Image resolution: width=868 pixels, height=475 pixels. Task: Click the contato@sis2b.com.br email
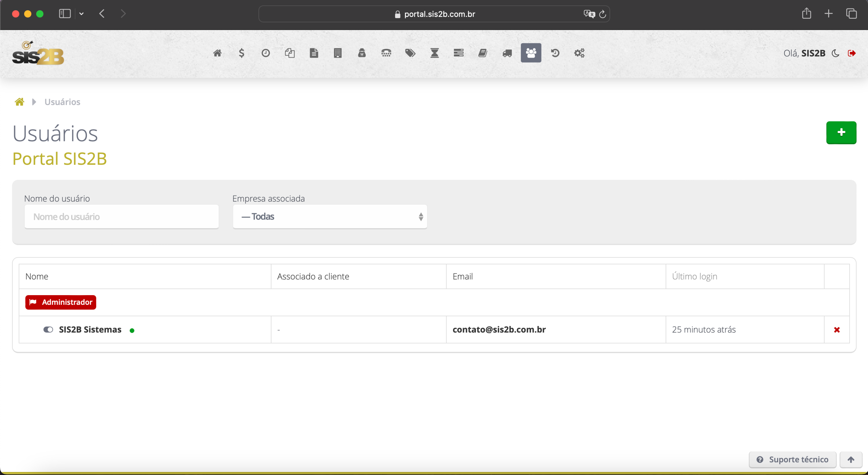point(499,329)
